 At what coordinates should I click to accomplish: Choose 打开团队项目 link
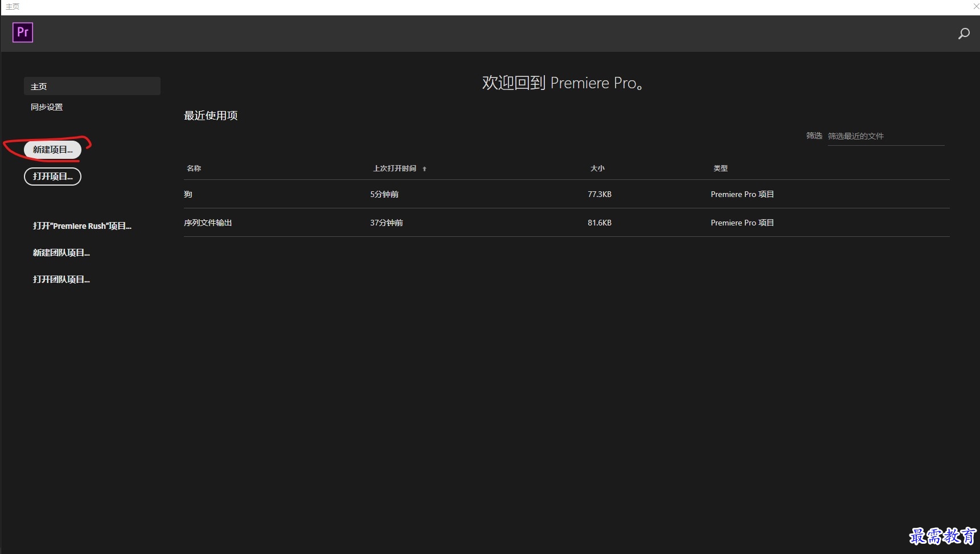point(61,280)
